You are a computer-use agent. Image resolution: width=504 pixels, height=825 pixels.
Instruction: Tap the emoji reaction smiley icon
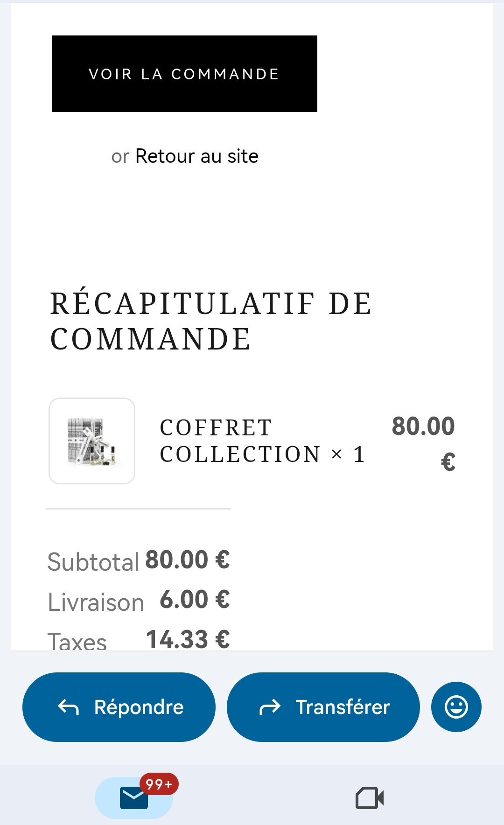point(456,707)
